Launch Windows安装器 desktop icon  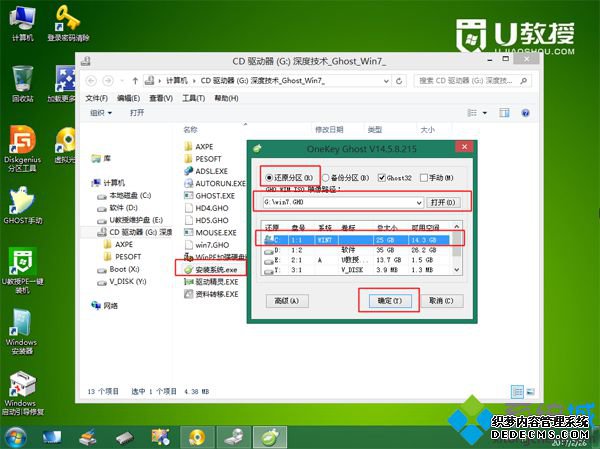click(x=21, y=331)
